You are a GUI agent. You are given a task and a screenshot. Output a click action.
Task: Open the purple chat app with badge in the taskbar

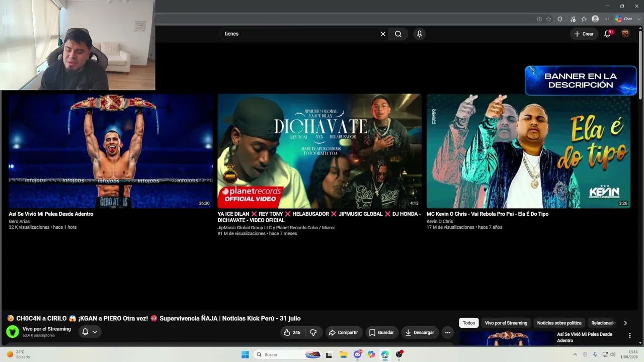(x=357, y=354)
